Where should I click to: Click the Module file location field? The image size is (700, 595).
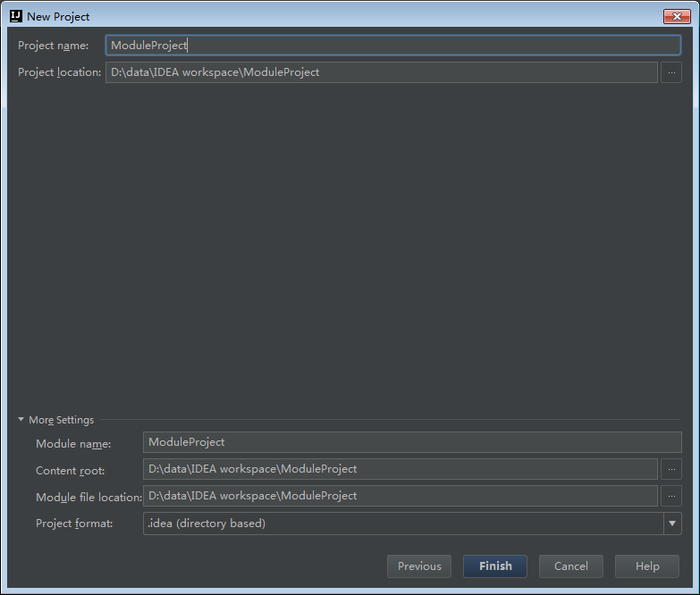[400, 496]
